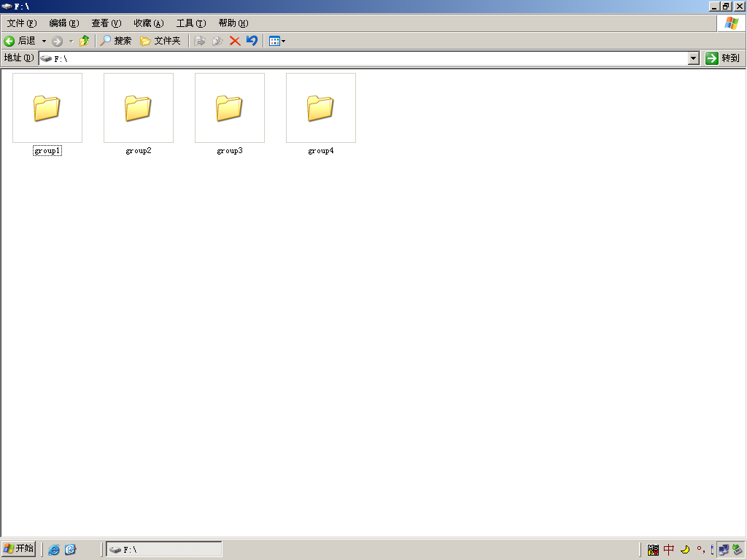Open the 文件(F) menu
Screen dimensions: 747x560
[22, 23]
